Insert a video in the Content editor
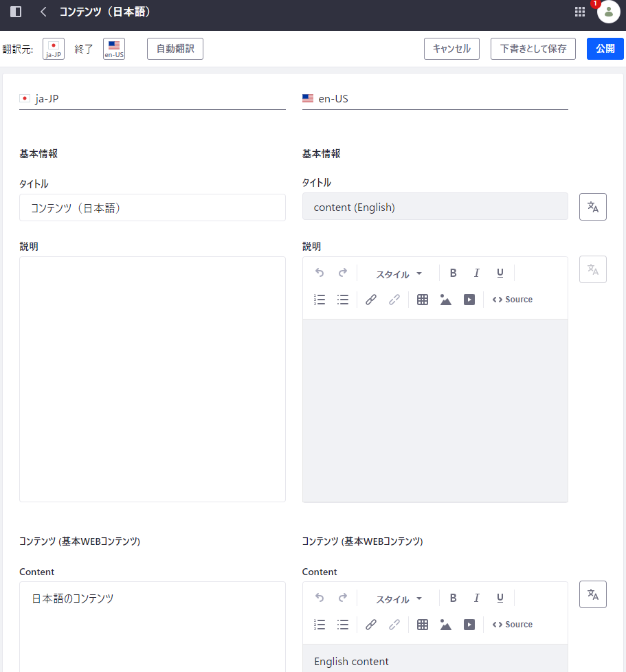 point(469,625)
